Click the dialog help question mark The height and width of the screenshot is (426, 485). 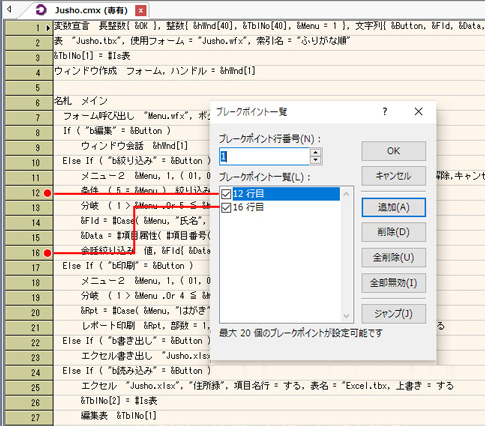click(x=385, y=111)
